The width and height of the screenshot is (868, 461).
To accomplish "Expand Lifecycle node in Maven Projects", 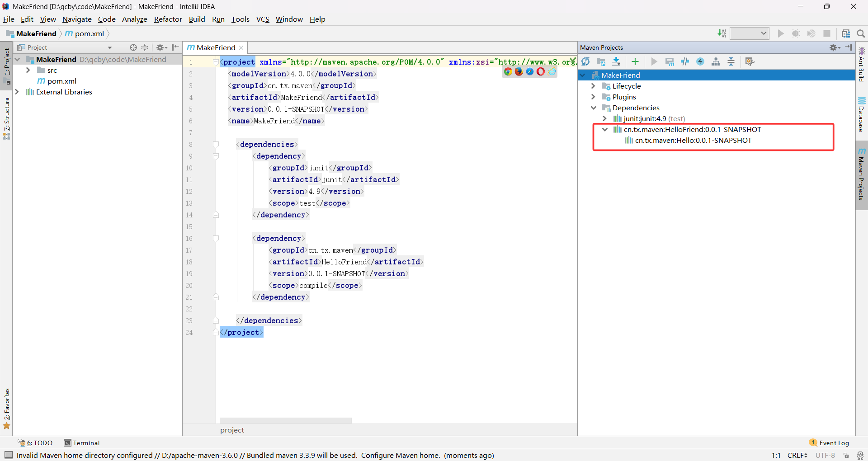I will click(594, 86).
